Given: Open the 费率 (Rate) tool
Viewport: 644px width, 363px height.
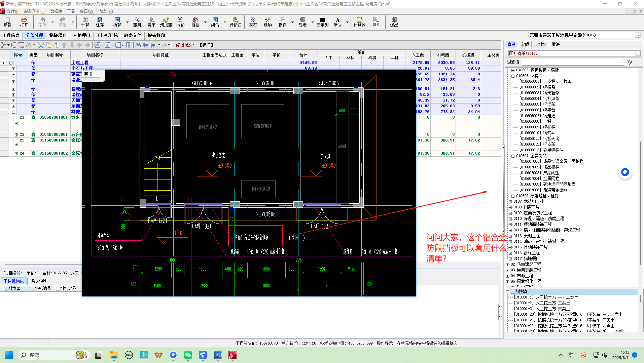Looking at the screenshot, I should click(151, 22).
